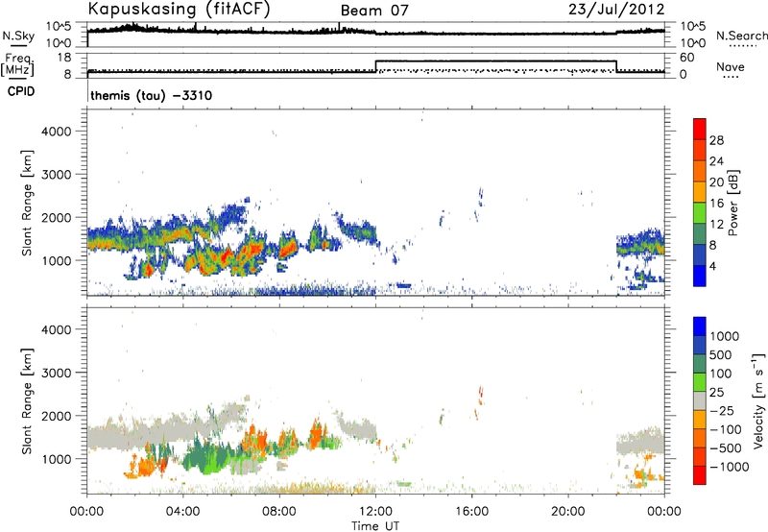The width and height of the screenshot is (768, 532).
Task: Click the '28' label on Power scale
Action: (x=716, y=140)
